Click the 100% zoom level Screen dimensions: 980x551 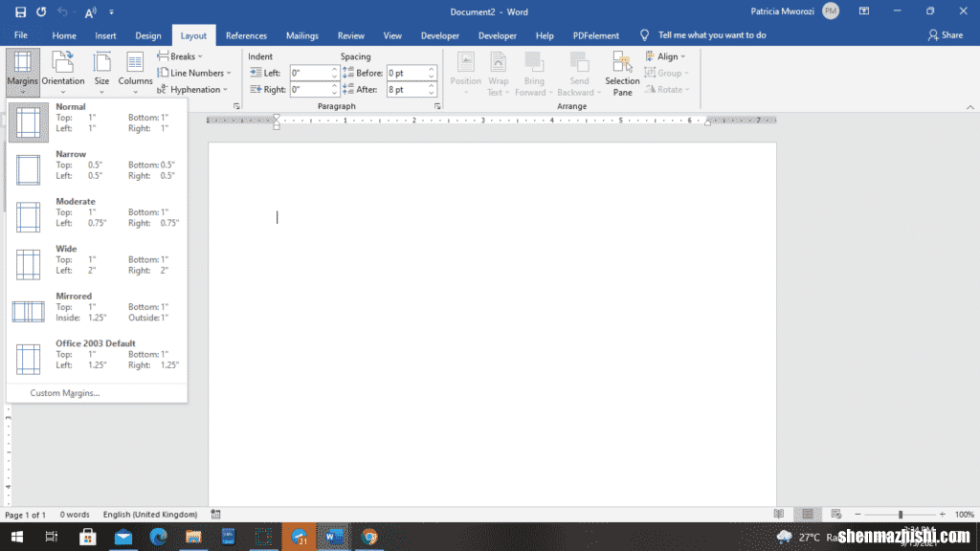pyautogui.click(x=965, y=514)
